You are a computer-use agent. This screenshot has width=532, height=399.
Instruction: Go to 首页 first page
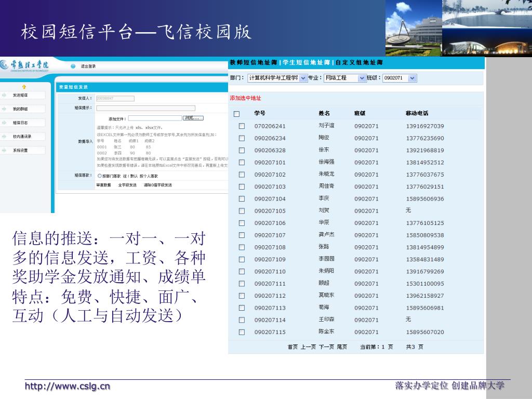click(x=292, y=347)
